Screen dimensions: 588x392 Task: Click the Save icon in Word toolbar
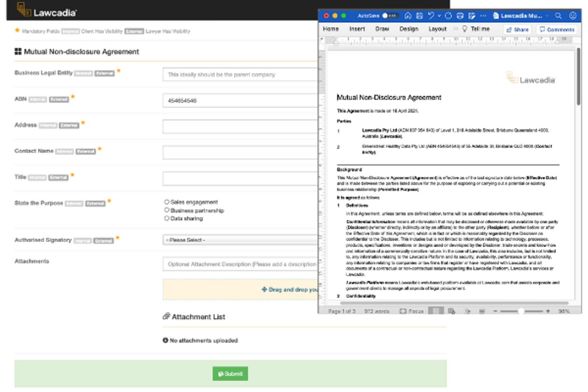[419, 15]
